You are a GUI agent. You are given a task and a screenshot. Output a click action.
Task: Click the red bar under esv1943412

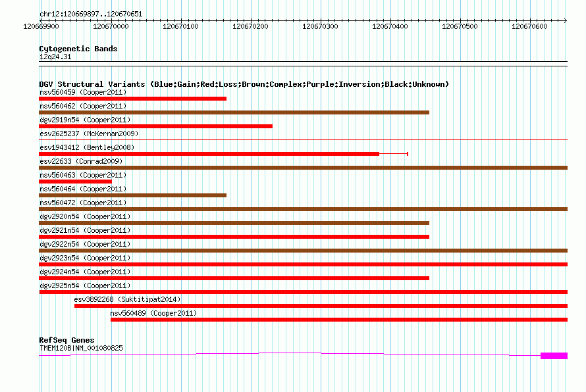tap(209, 154)
